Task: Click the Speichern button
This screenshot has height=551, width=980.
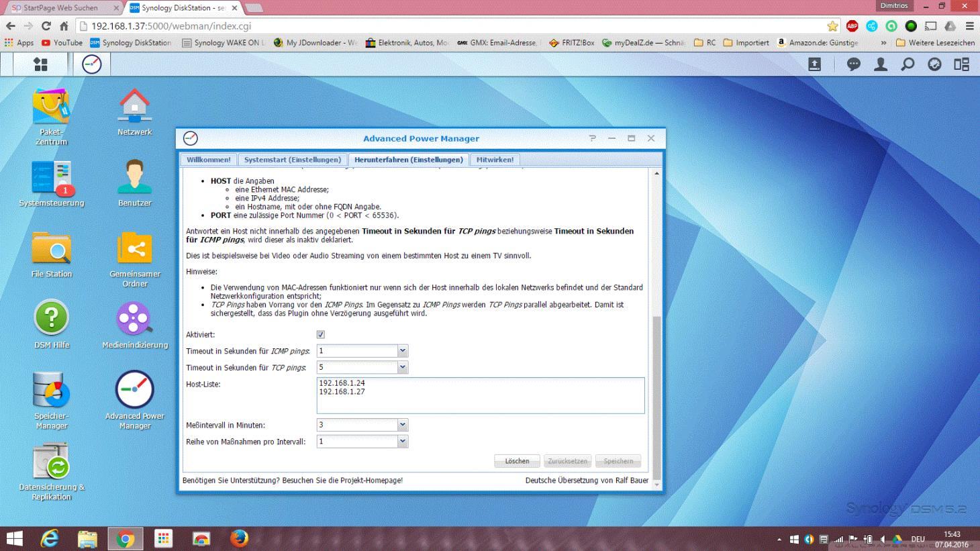Action: pyautogui.click(x=618, y=461)
